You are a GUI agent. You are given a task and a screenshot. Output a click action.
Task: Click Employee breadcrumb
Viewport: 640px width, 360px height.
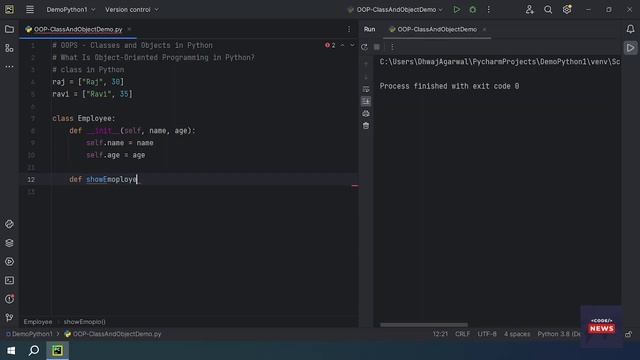pos(38,322)
